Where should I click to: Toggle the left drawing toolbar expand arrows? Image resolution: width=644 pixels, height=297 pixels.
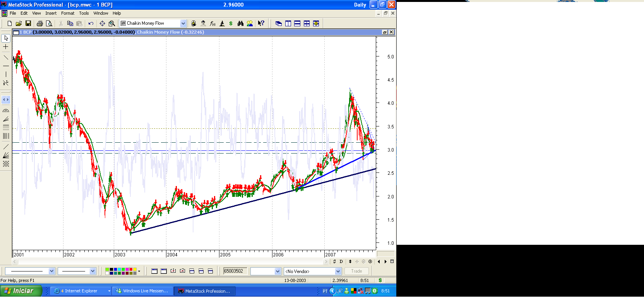click(x=6, y=100)
